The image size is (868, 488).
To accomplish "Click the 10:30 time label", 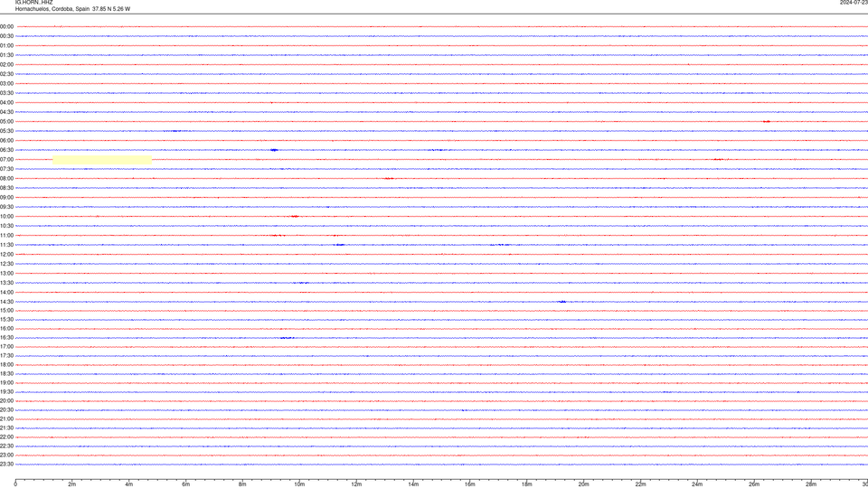I will pos(6,226).
